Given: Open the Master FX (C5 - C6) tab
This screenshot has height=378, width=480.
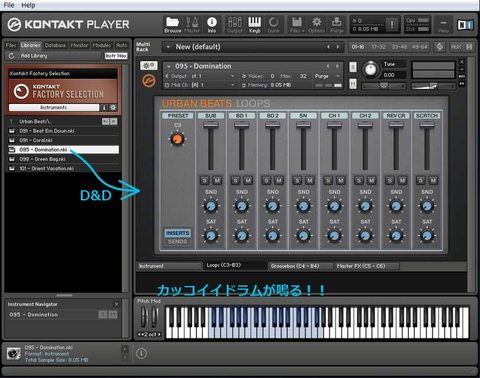Looking at the screenshot, I should pyautogui.click(x=361, y=266).
